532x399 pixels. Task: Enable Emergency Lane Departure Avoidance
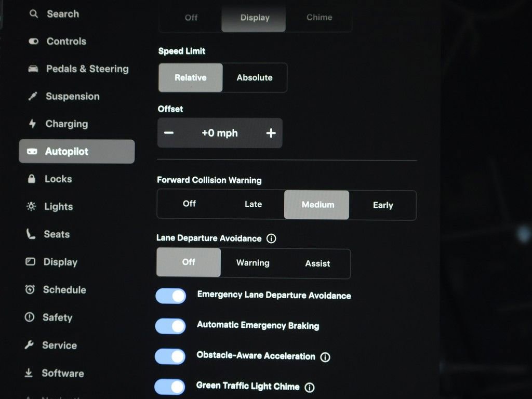(170, 296)
